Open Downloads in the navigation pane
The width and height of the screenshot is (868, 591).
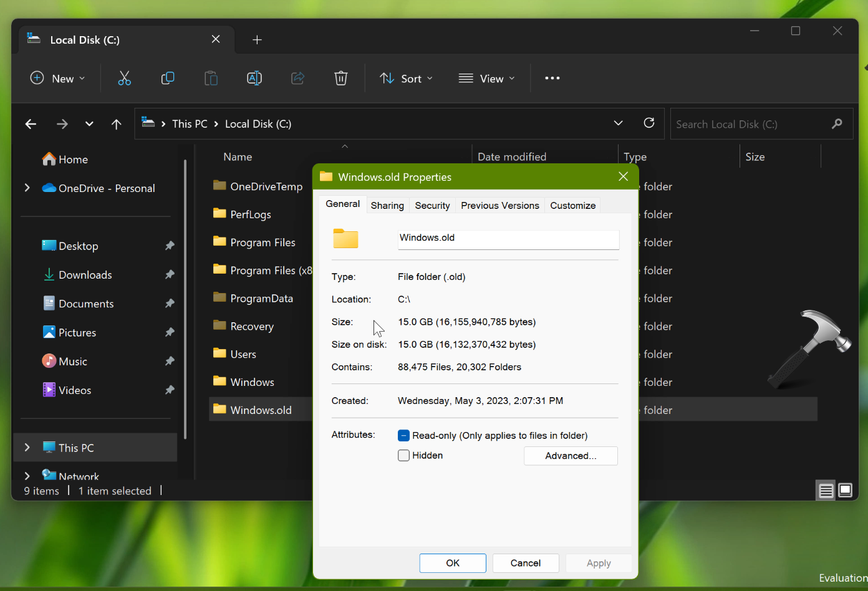[x=78, y=275]
